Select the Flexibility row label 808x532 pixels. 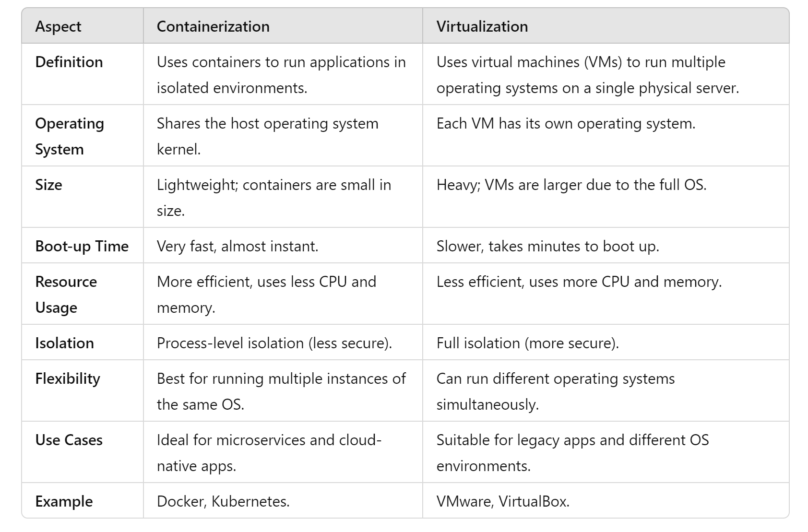tap(68, 378)
